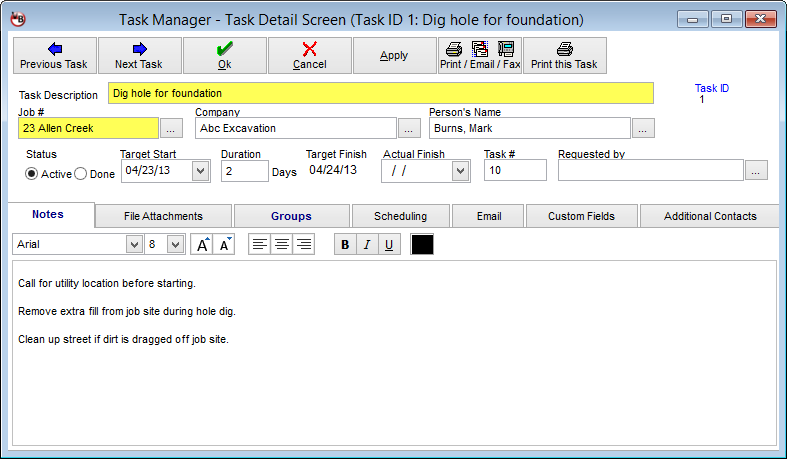This screenshot has width=787, height=459.
Task: Confirm with the green check Ok button
Action: 224,56
